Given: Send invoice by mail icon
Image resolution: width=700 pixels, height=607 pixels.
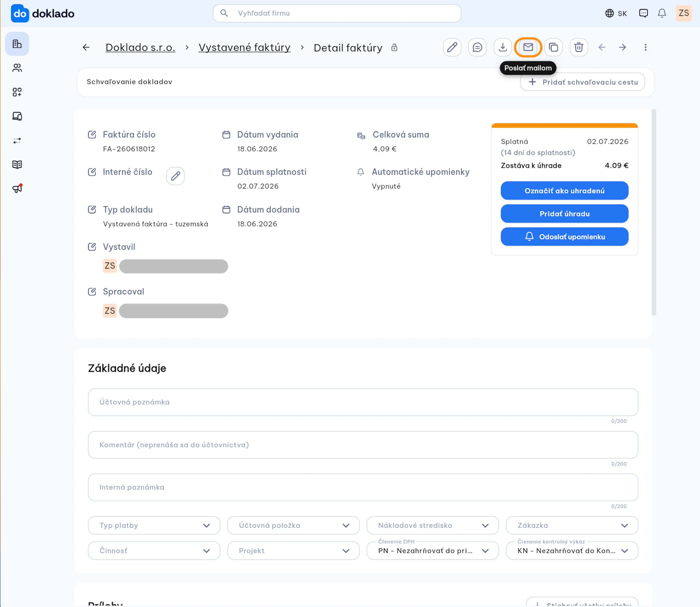Looking at the screenshot, I should pyautogui.click(x=528, y=47).
